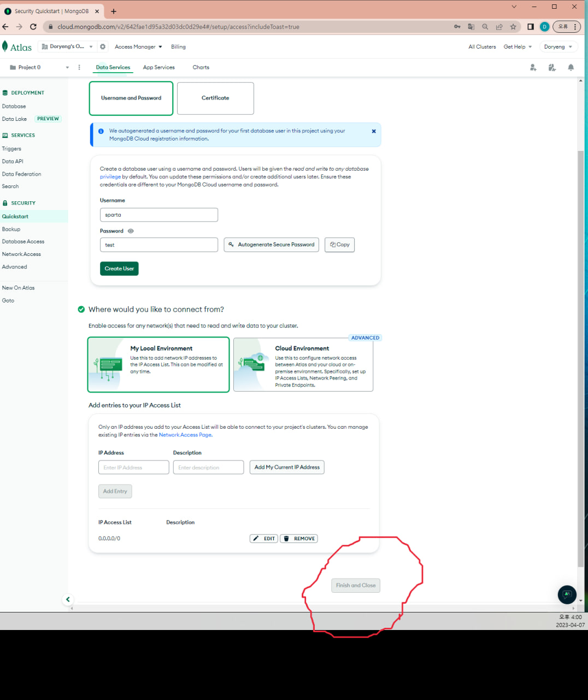
Task: Open a new browser tab
Action: [x=114, y=11]
